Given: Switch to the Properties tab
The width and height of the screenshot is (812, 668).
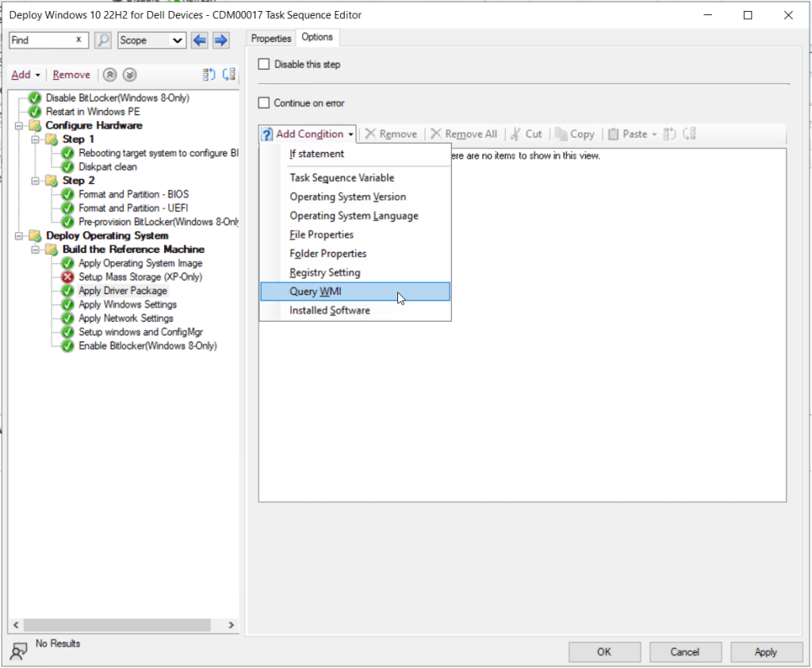Looking at the screenshot, I should click(x=271, y=38).
